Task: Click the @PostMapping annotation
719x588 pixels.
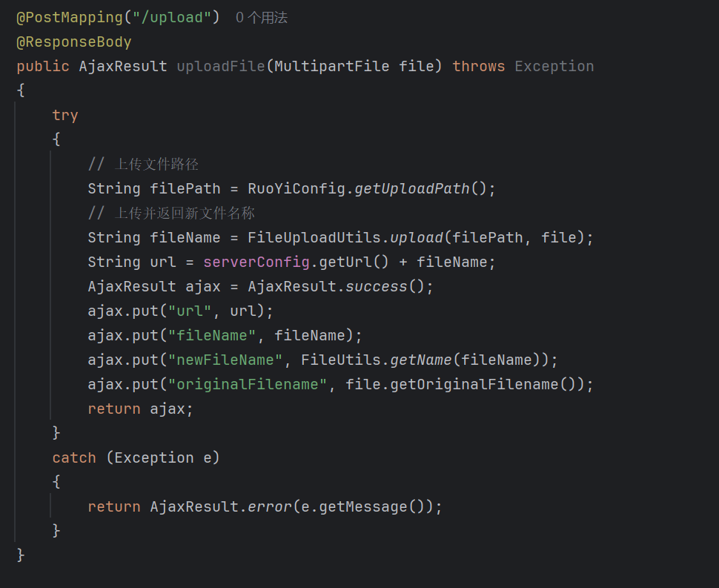Action: pyautogui.click(x=70, y=18)
